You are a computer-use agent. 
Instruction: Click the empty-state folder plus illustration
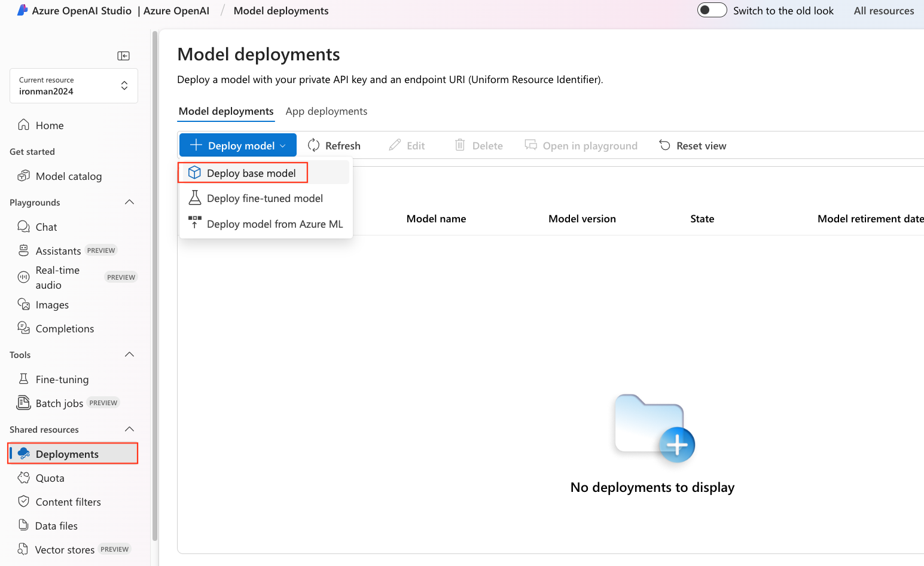click(654, 428)
